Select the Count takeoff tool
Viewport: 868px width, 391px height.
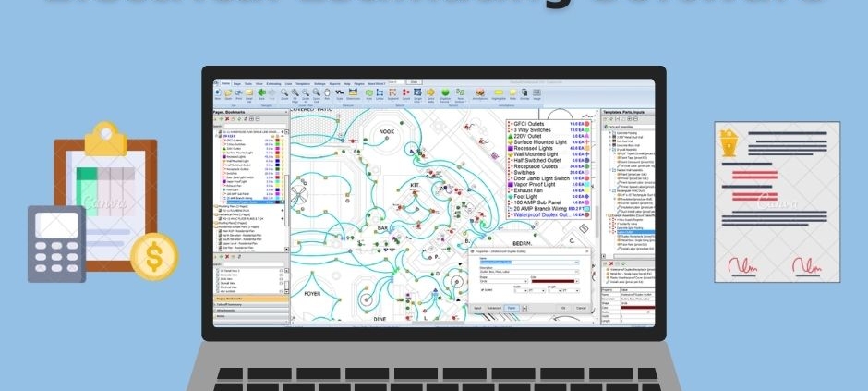click(x=405, y=92)
